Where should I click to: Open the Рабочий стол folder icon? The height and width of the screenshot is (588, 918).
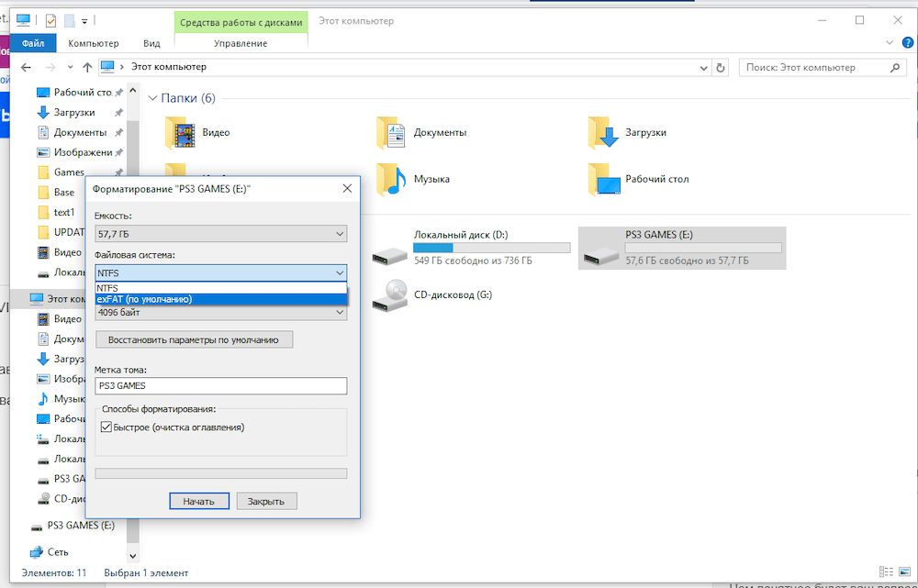602,180
